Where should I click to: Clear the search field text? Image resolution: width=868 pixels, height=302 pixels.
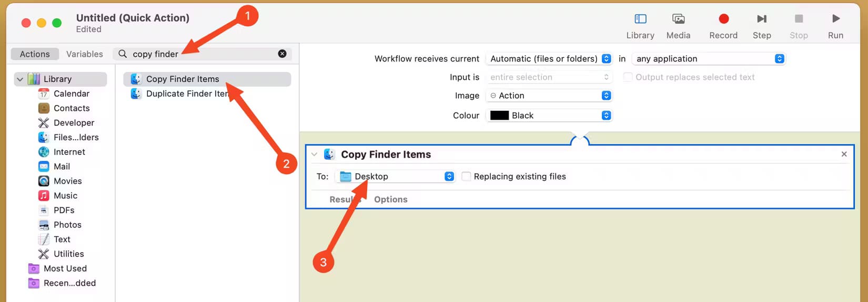(282, 54)
